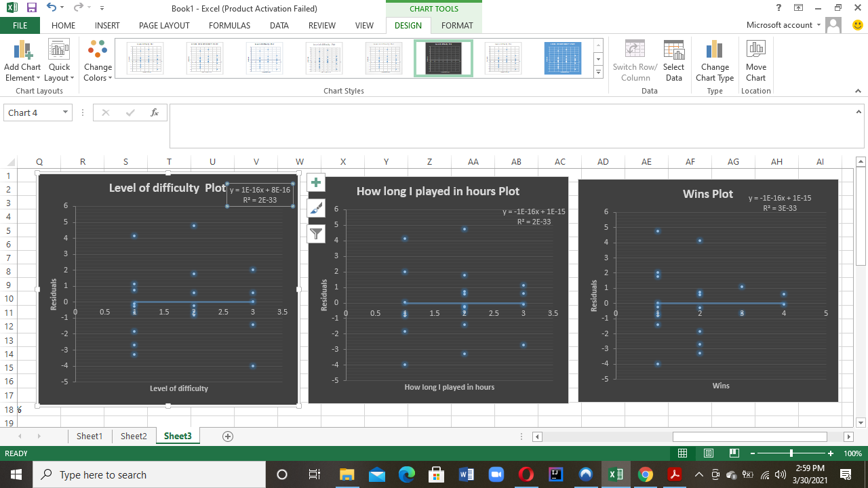868x488 pixels.
Task: Open Google Chrome from taskbar
Action: [x=645, y=474]
